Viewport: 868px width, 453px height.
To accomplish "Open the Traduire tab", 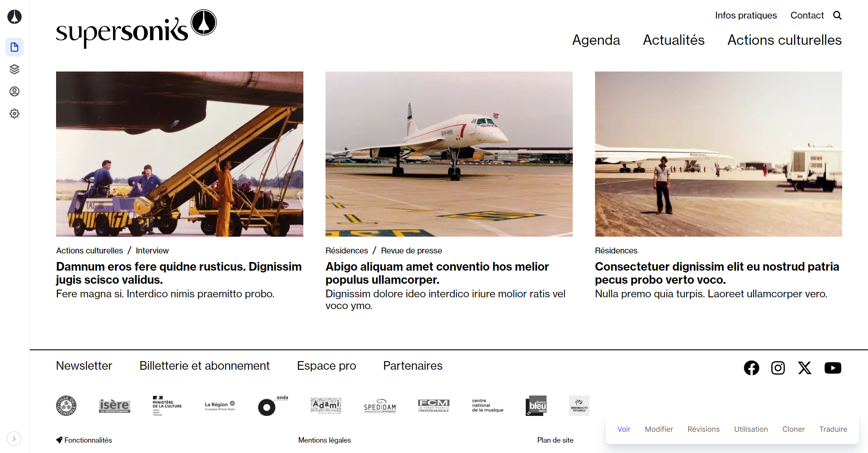I will 833,429.
